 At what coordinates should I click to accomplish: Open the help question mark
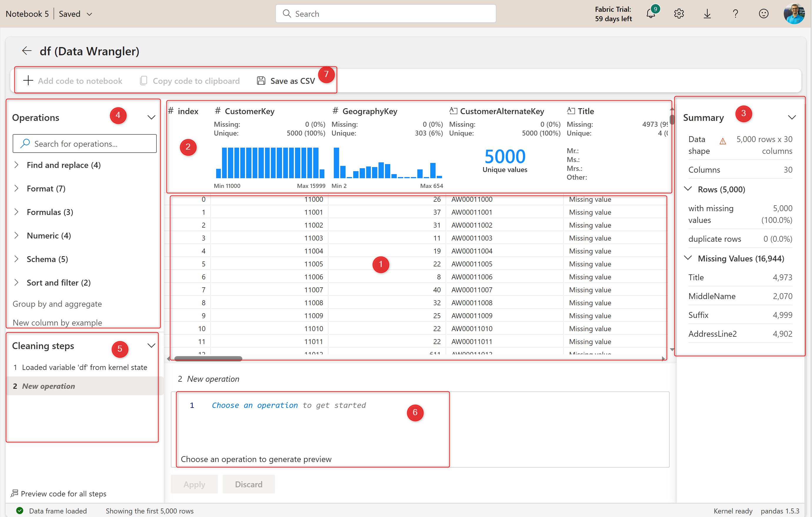pos(735,14)
